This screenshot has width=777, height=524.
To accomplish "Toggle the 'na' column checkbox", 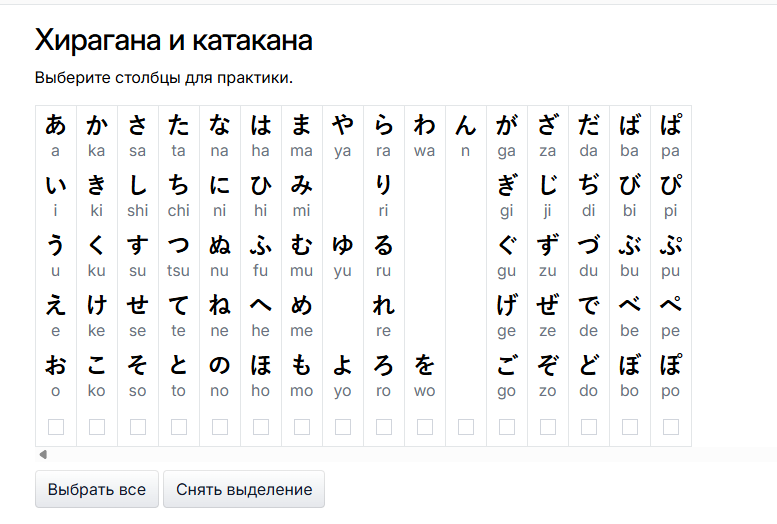I will [x=220, y=427].
